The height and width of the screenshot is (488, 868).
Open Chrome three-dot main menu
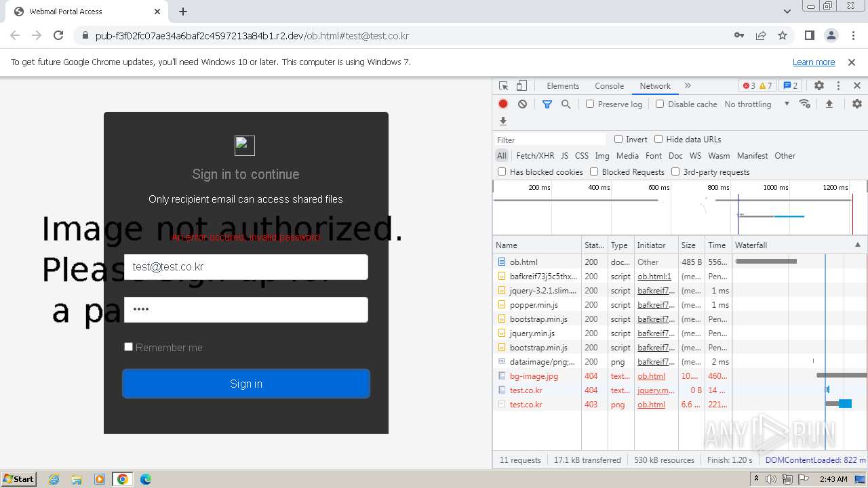pyautogui.click(x=852, y=35)
